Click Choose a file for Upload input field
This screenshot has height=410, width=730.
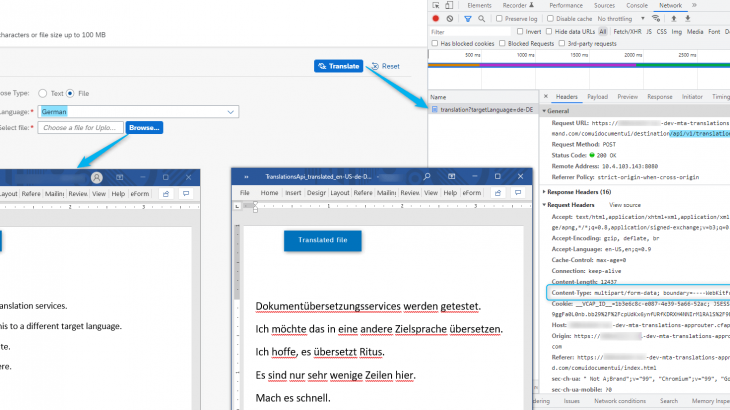(81, 128)
